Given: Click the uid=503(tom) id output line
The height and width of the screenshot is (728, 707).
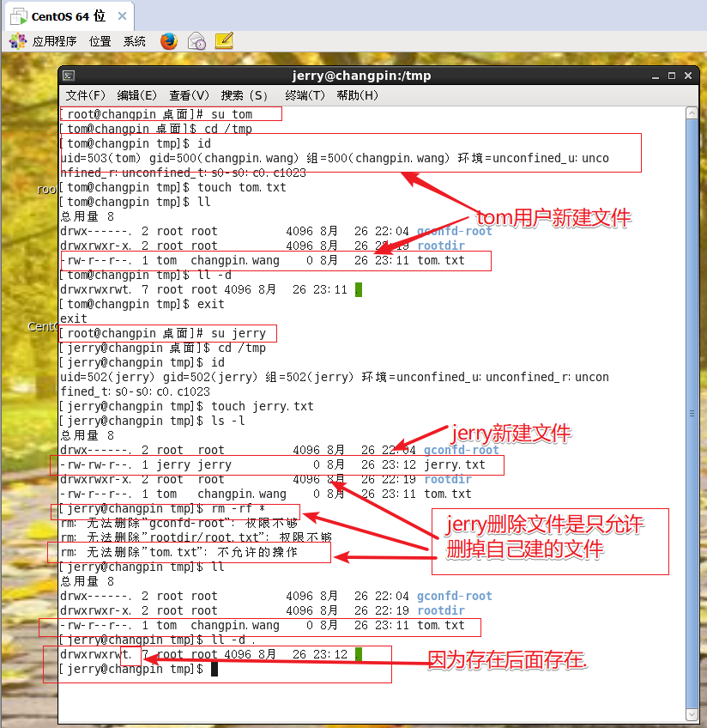Looking at the screenshot, I should pyautogui.click(x=335, y=158).
